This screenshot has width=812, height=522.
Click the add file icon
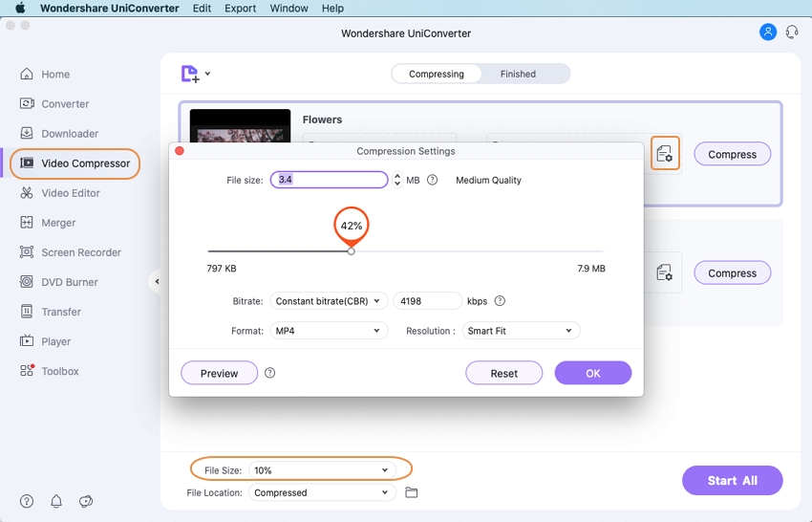(x=190, y=74)
